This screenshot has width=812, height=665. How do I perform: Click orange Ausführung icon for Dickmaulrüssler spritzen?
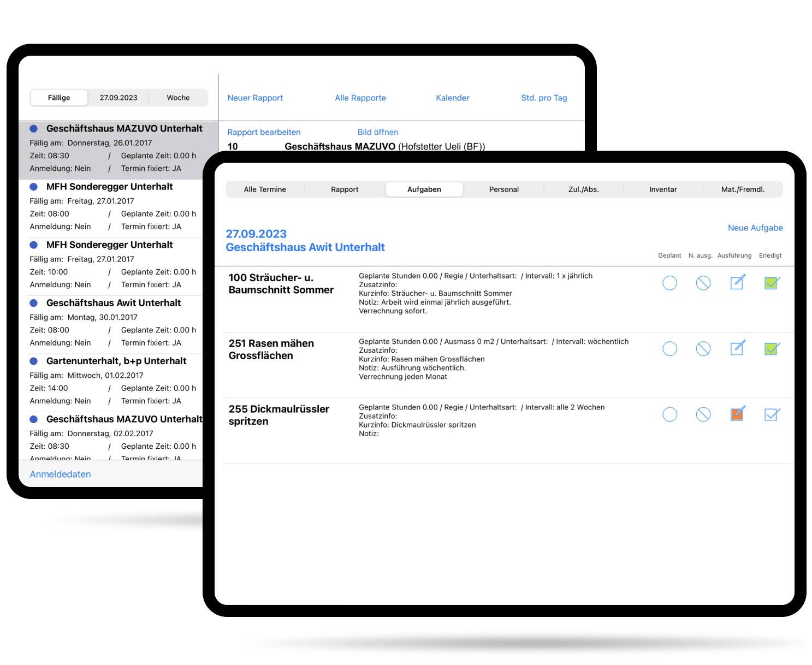(737, 414)
